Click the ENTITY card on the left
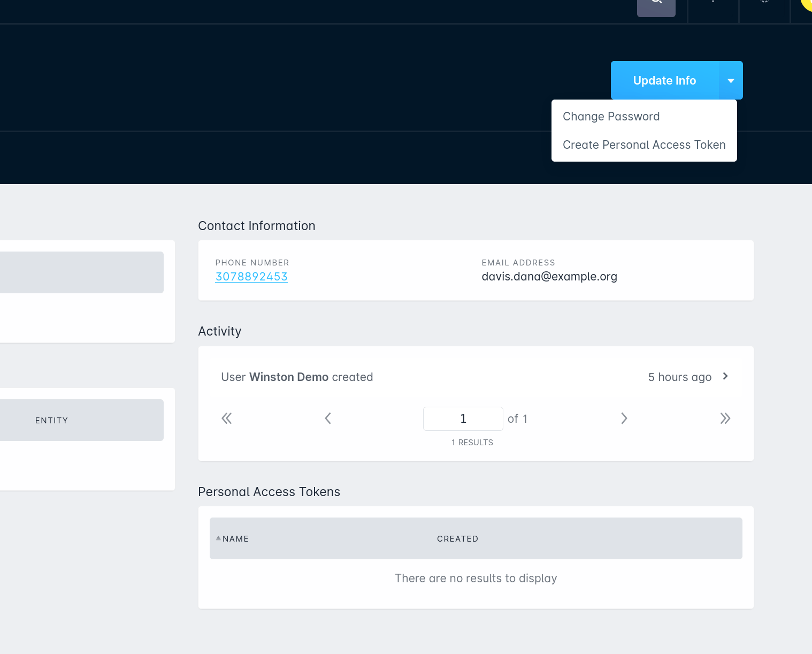Image resolution: width=812 pixels, height=654 pixels. 52,420
